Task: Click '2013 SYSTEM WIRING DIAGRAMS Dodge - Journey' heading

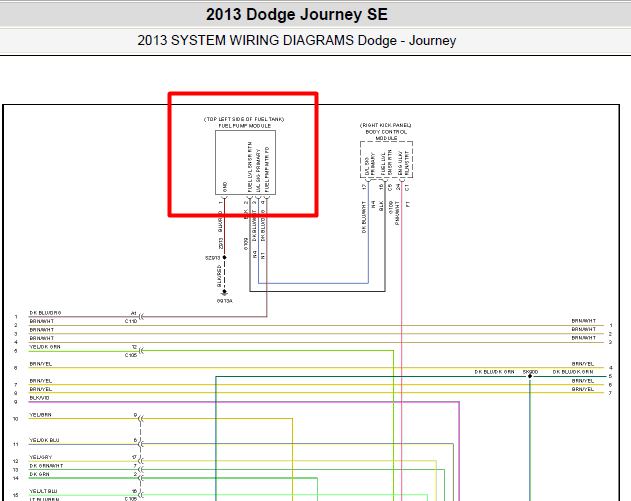Action: 297,41
